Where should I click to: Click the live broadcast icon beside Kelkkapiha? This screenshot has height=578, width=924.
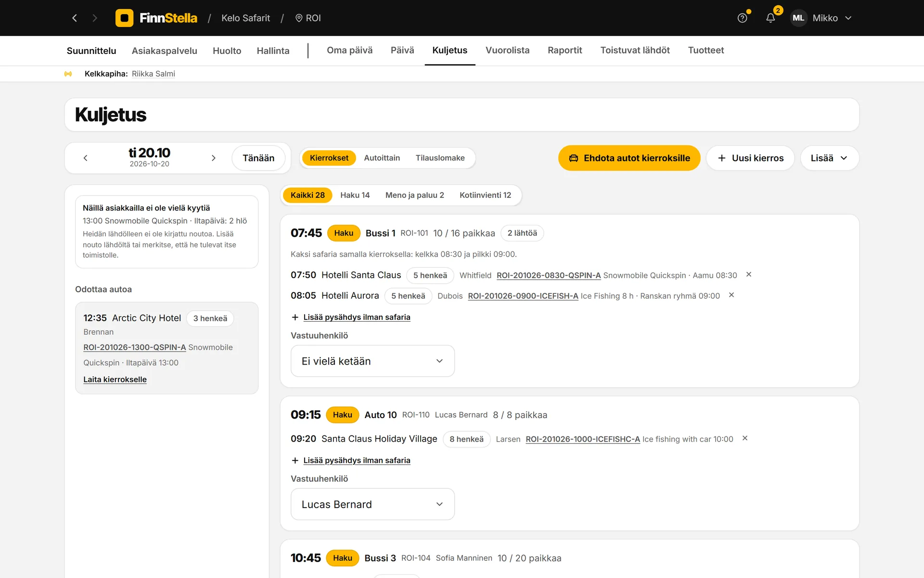click(68, 74)
